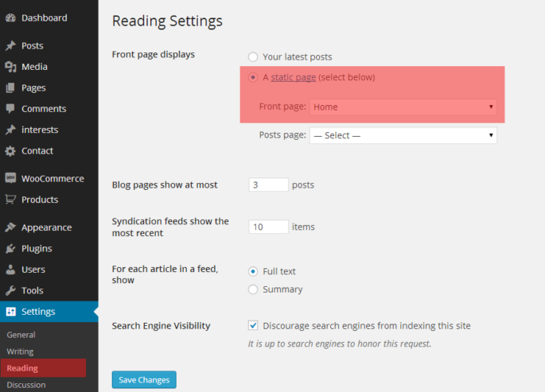Click the Save Changes button
545x392 pixels.
pos(144,380)
